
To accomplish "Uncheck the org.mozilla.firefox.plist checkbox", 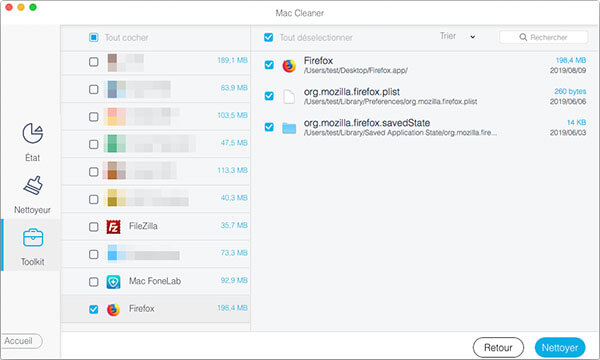I will (269, 96).
